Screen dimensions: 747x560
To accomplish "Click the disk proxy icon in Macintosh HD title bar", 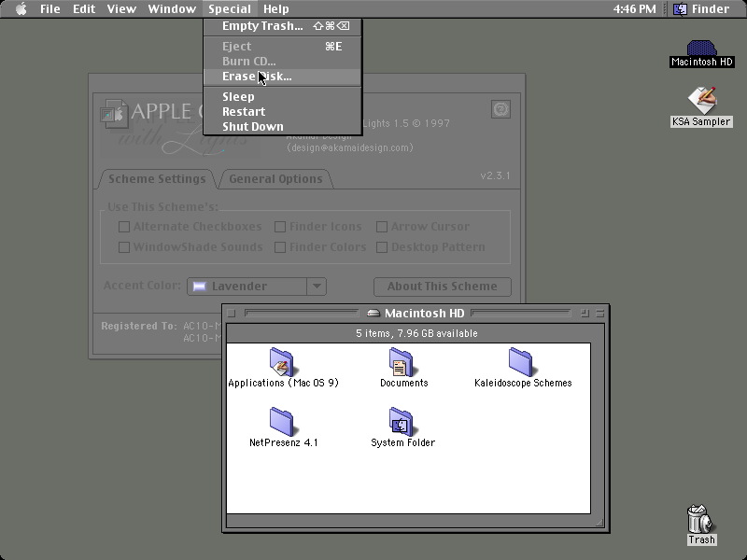I will coord(373,314).
